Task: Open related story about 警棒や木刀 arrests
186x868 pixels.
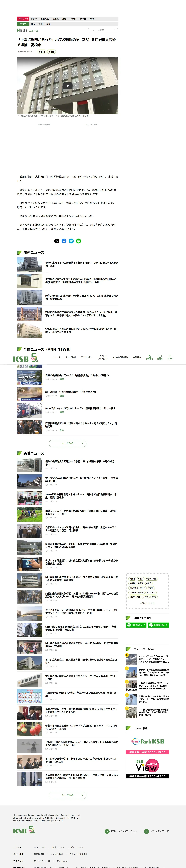Action: point(82,264)
